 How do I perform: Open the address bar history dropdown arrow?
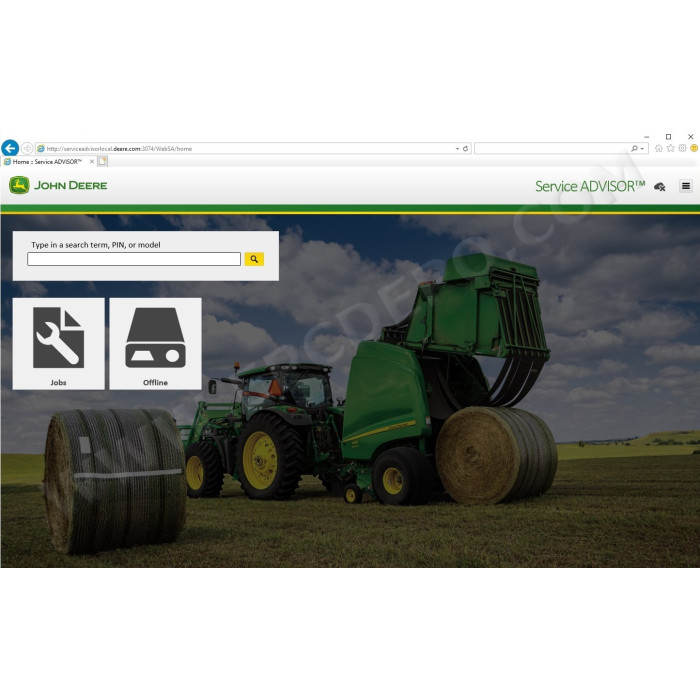[x=457, y=149]
